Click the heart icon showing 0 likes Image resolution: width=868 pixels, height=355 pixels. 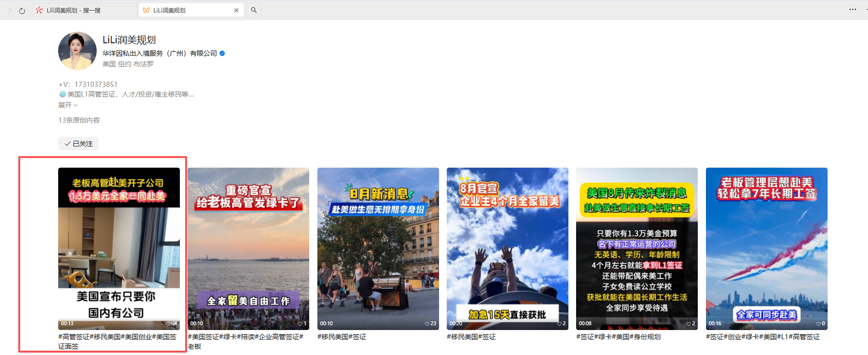click(818, 324)
